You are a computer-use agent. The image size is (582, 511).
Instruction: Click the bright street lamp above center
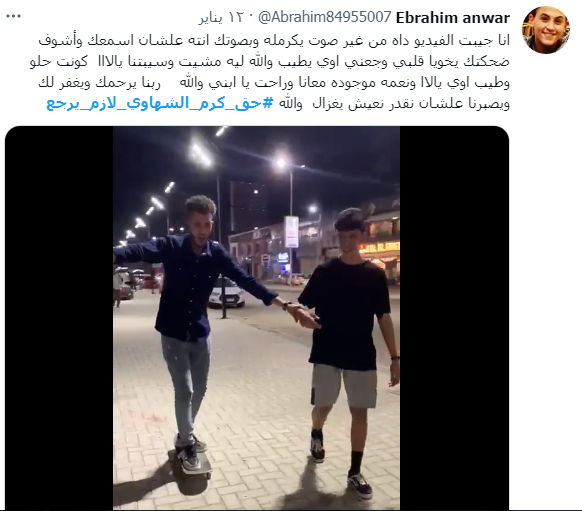pyautogui.click(x=281, y=163)
